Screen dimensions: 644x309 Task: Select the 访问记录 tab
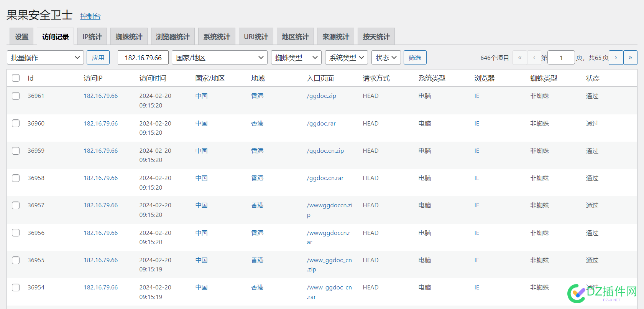point(55,36)
